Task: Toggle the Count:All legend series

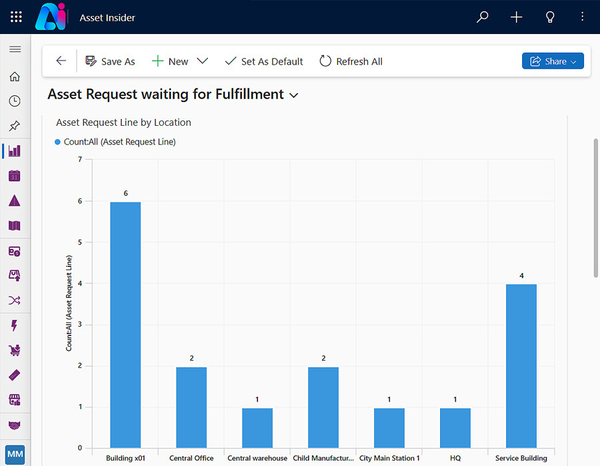Action: coord(116,142)
